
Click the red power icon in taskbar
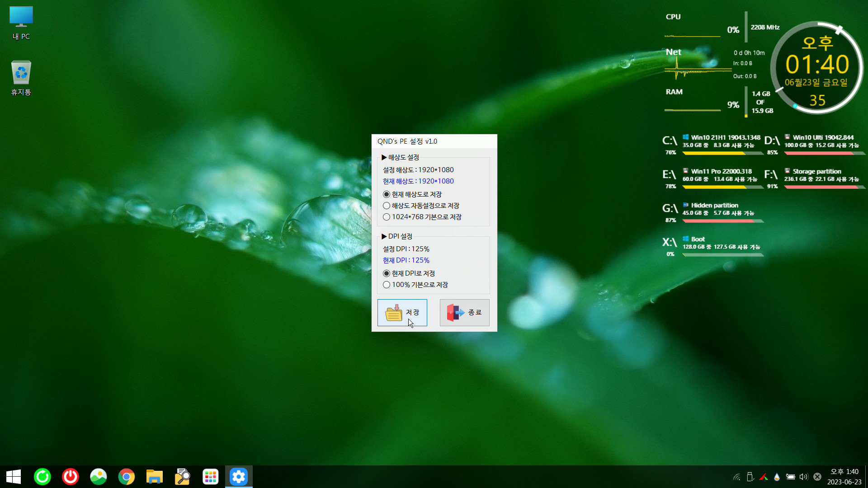tap(71, 477)
